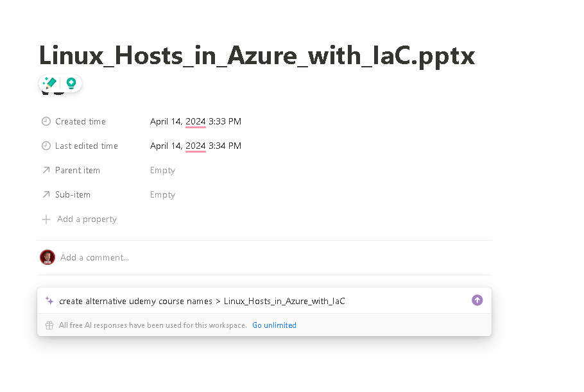584x392 pixels.
Task: Click the arrow icon beside Sub-item
Action: (x=46, y=194)
